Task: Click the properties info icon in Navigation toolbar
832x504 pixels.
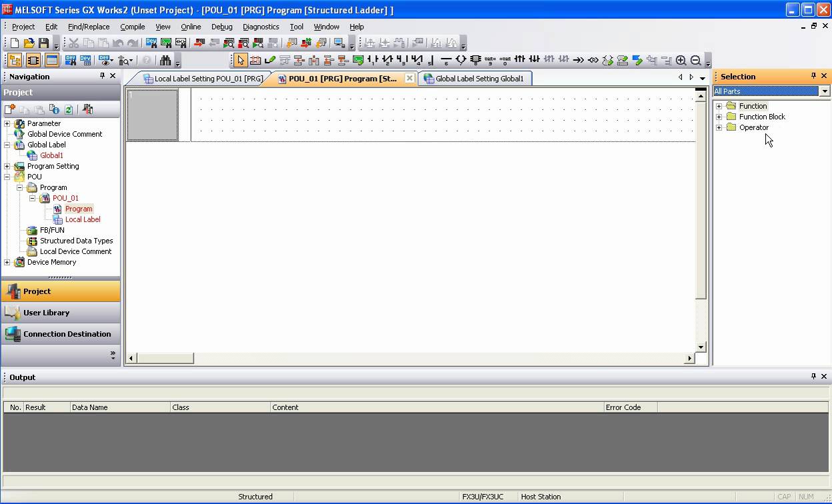Action: click(55, 109)
